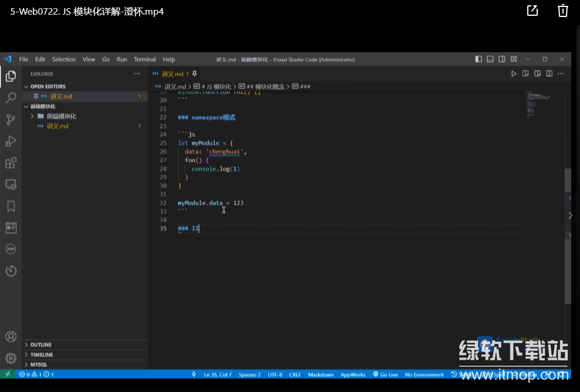
Task: Click AppWorks in status bar
Action: 353,374
